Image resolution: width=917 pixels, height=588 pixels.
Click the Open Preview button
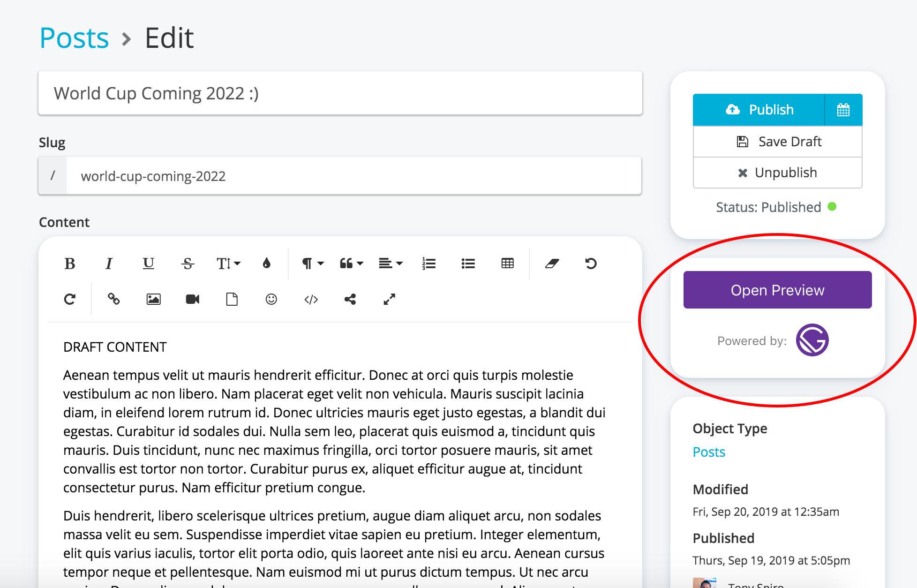pyautogui.click(x=777, y=290)
